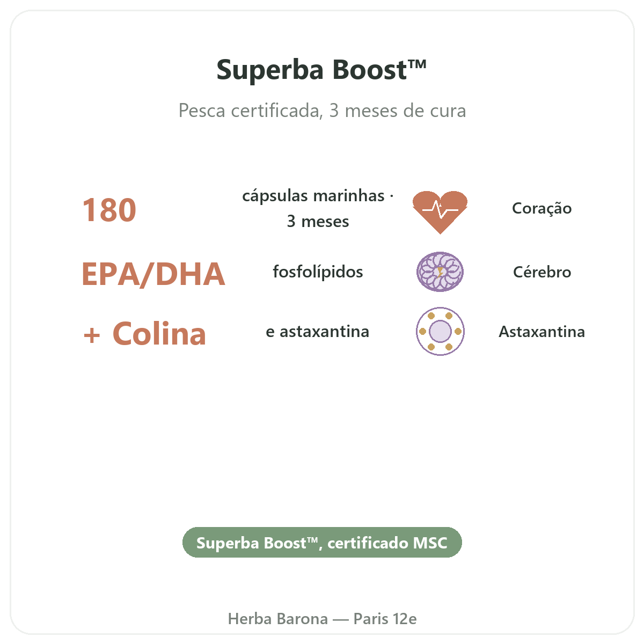Select the Coração label
Viewport: 644px width, 644px height.
pos(541,208)
